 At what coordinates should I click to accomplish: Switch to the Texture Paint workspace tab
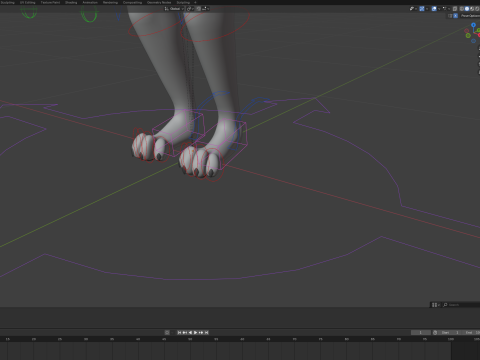[x=50, y=2]
